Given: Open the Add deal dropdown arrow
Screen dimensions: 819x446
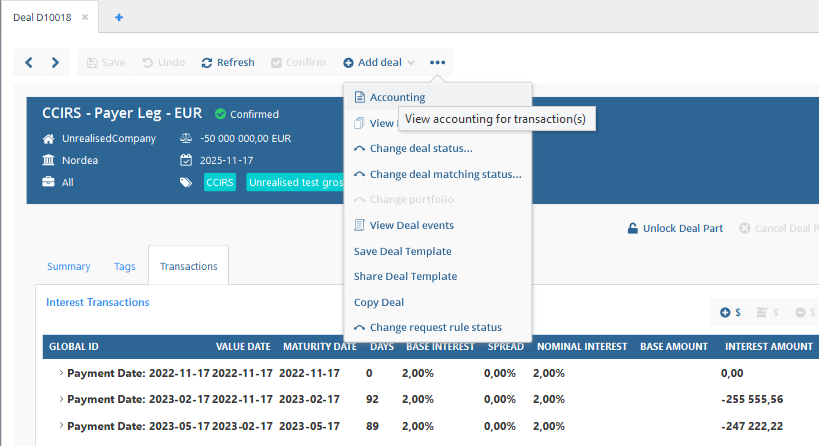Looking at the screenshot, I should tap(411, 63).
